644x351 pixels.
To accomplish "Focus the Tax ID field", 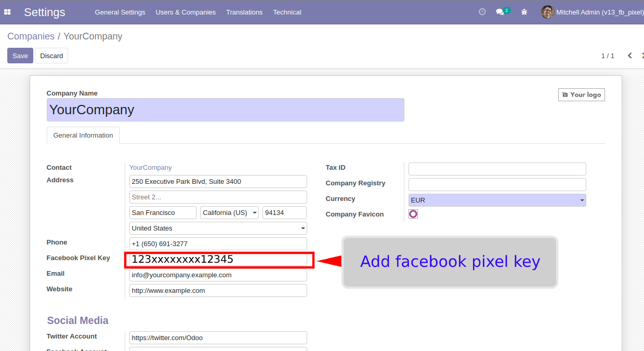I will coord(497,169).
